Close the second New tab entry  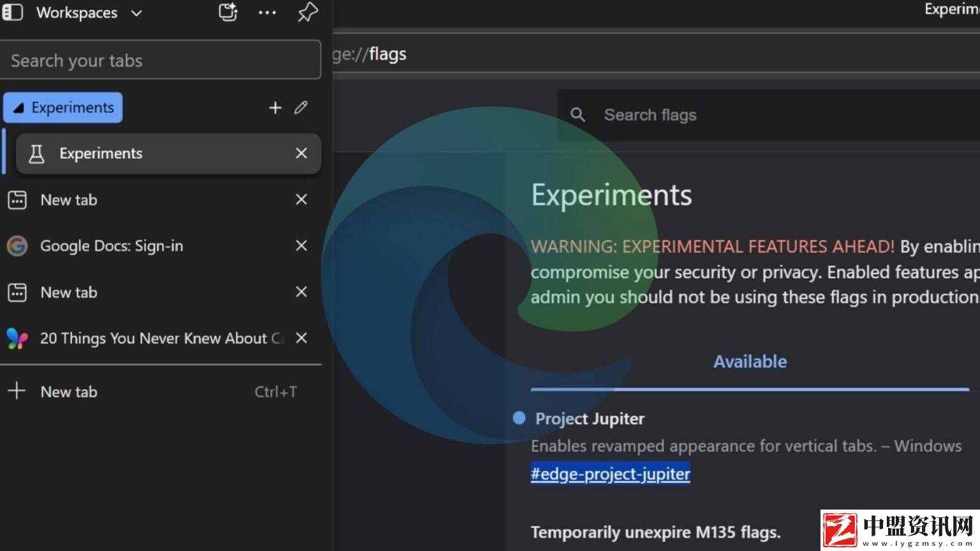[302, 291]
